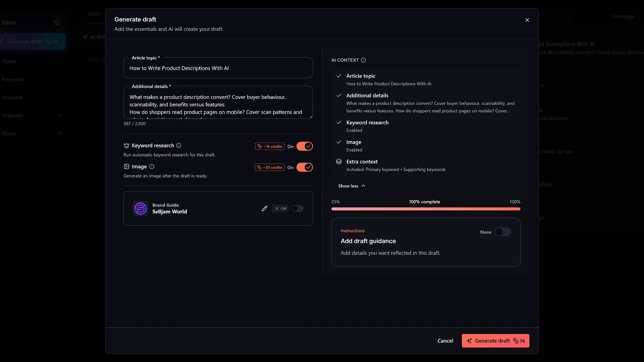644x362 pixels.
Task: Open Snippets external arrow icon
Action: point(60,115)
